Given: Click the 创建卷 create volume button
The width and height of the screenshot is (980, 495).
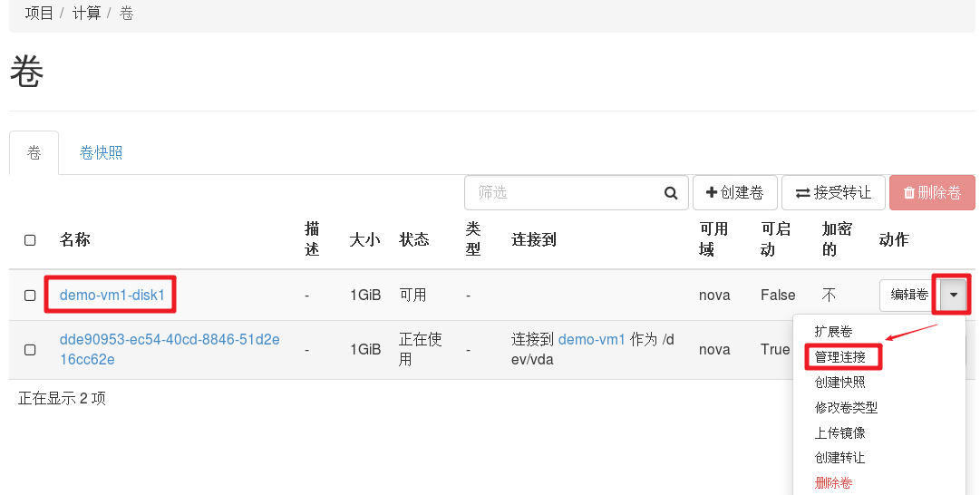Looking at the screenshot, I should pos(735,193).
